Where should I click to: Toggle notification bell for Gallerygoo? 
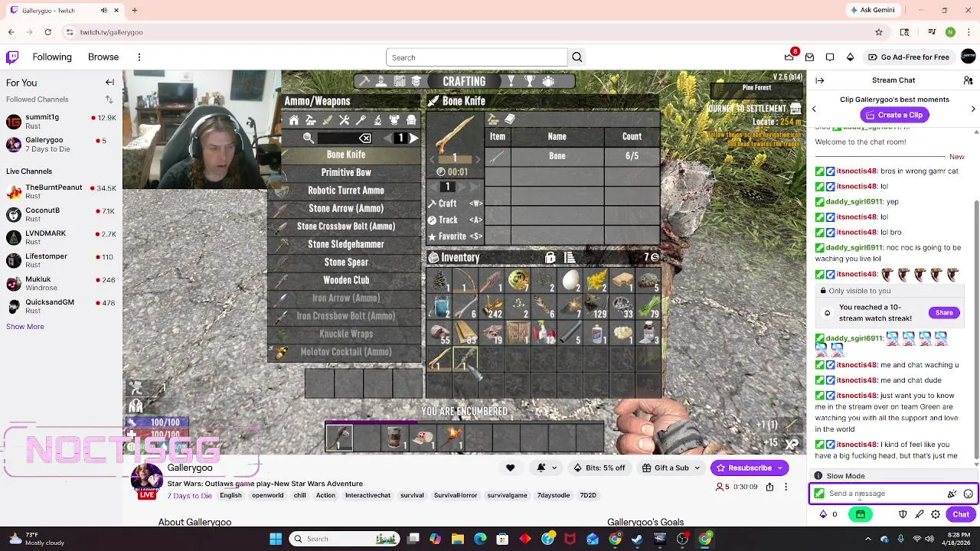pyautogui.click(x=541, y=468)
